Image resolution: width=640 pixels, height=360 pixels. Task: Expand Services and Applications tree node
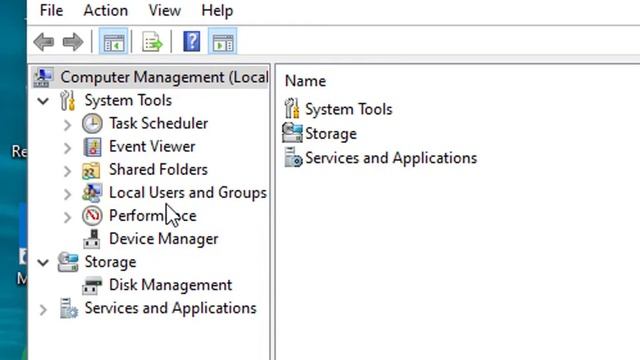[43, 310]
